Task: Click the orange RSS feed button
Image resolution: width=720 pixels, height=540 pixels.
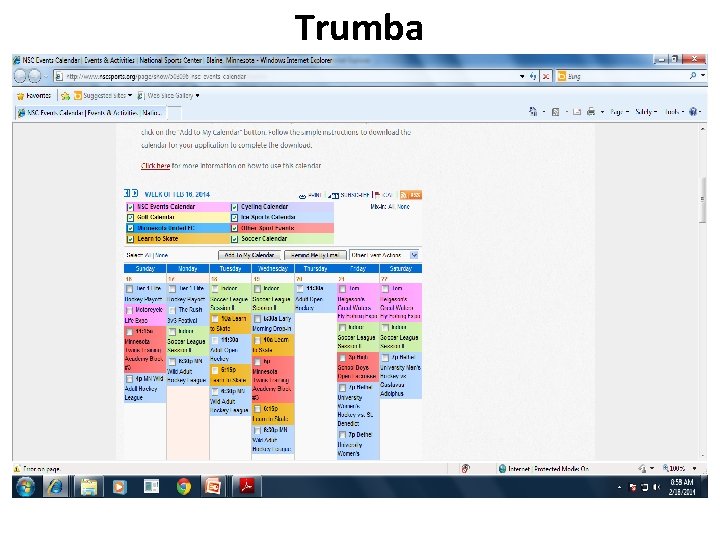Action: 411,195
